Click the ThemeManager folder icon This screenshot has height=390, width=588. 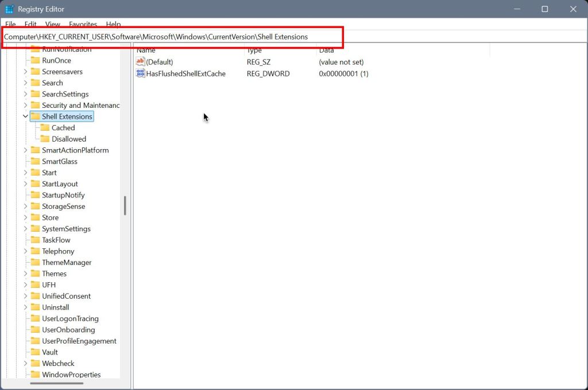[x=35, y=263]
